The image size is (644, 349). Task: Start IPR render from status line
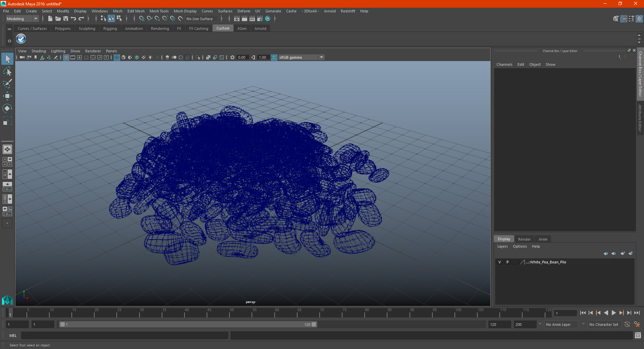point(252,19)
